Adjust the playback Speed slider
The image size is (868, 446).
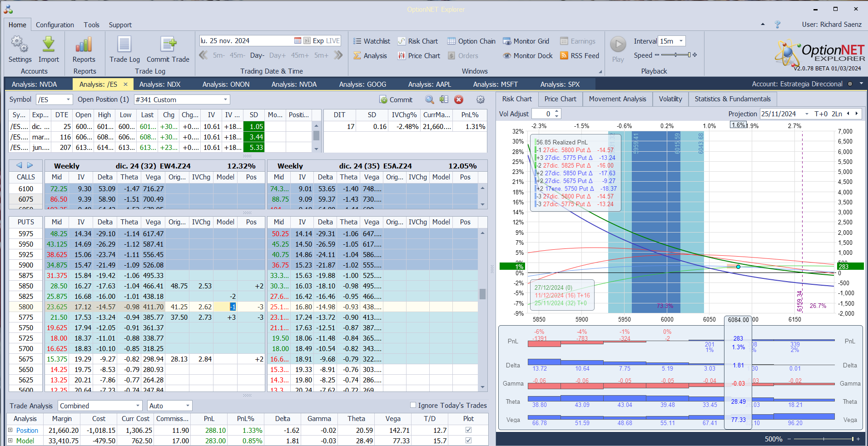676,55
